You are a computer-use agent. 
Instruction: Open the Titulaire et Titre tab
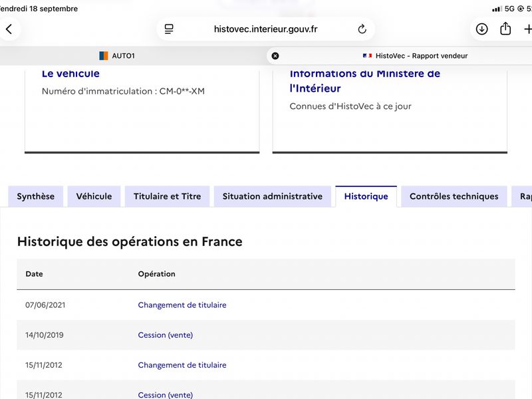tap(168, 196)
